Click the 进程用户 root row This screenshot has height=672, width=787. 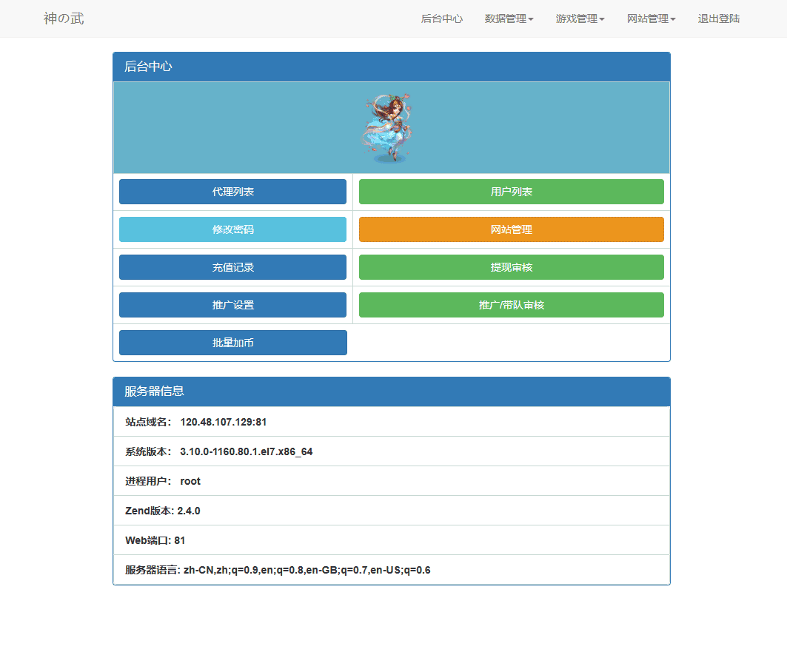coord(391,481)
